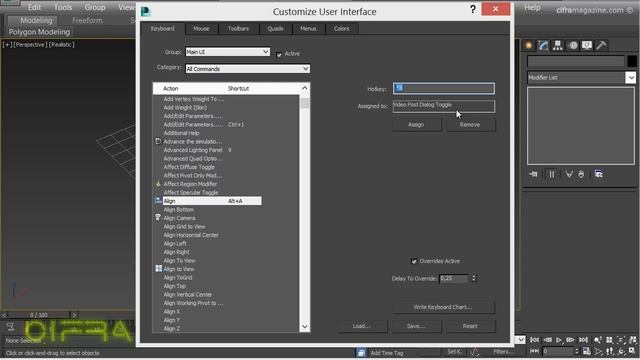Go to end frame
This screenshot has width=640, height=360.
pos(584,340)
